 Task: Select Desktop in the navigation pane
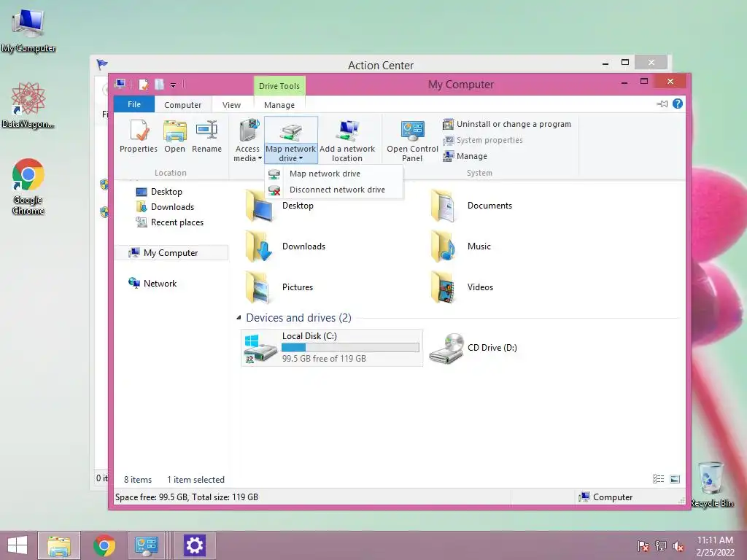pos(159,192)
